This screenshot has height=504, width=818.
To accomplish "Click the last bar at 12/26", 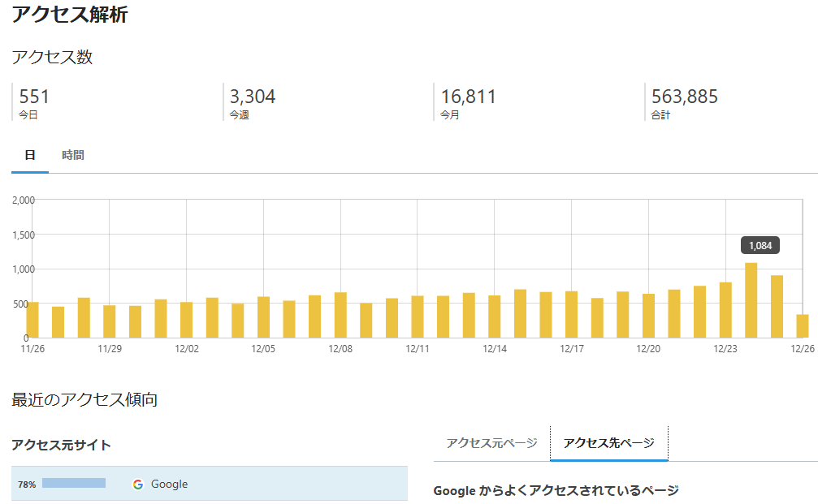I will point(803,326).
